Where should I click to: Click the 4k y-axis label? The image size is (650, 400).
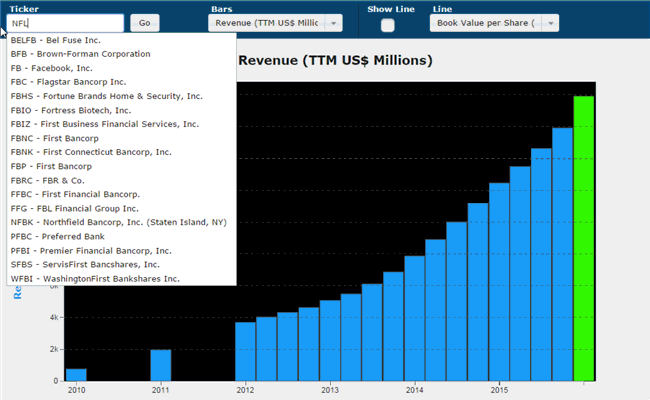tap(54, 318)
